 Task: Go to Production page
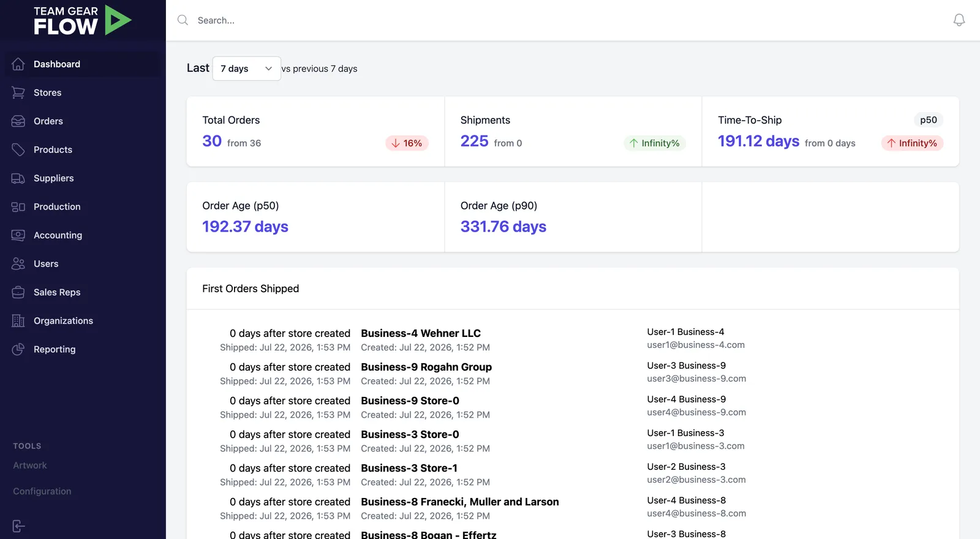coord(83,207)
